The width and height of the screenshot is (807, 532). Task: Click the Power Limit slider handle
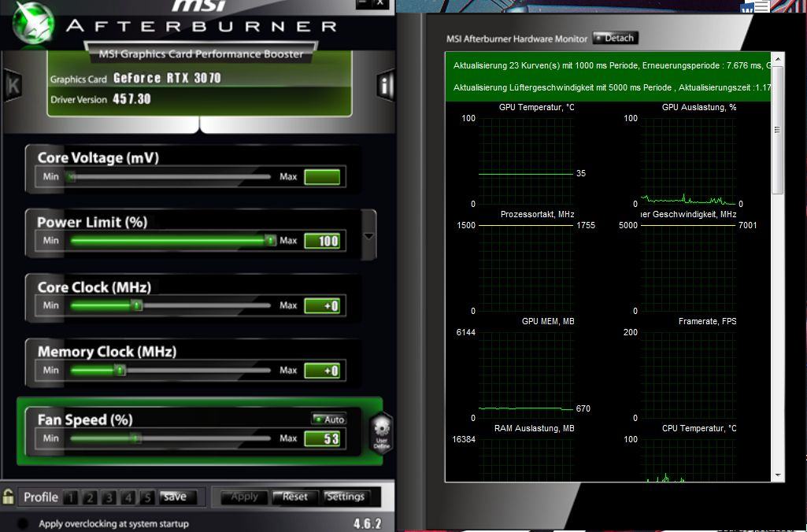pyautogui.click(x=270, y=240)
